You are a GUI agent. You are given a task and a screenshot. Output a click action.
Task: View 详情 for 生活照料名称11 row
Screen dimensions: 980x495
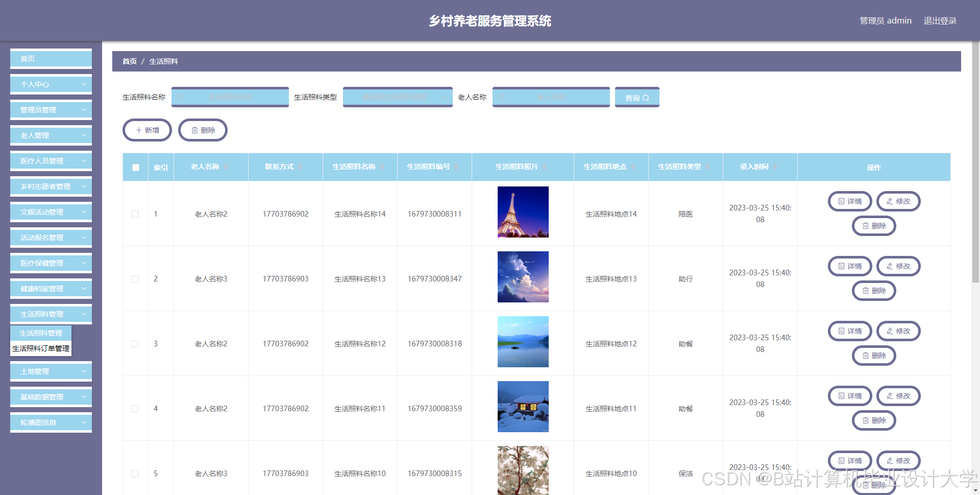pos(850,396)
